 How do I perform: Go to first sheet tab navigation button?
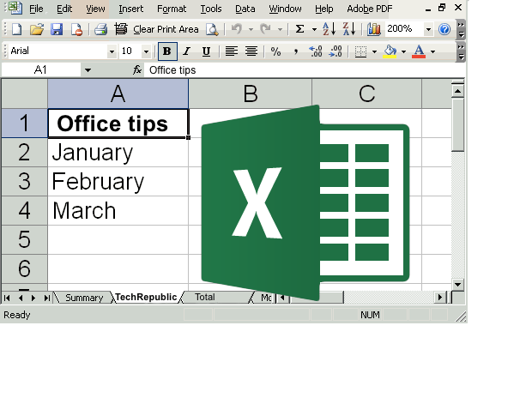[x=7, y=298]
